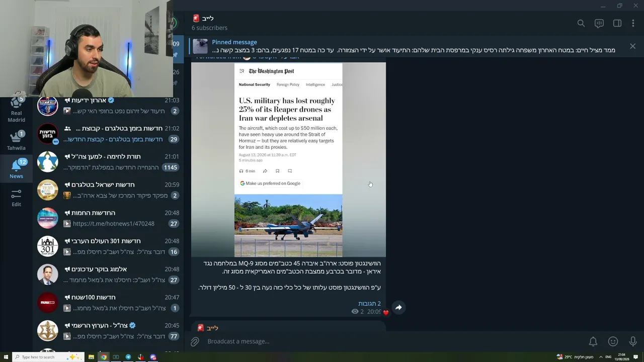This screenshot has height=362, width=644.
Task: Forward the Reaper drones post with share arrow
Action: click(398, 308)
